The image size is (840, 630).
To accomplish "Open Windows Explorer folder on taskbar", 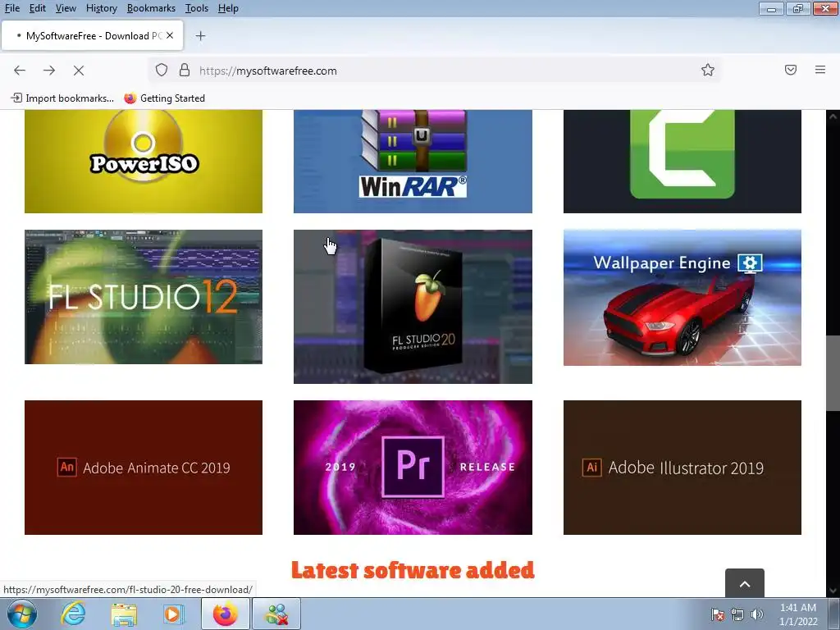I will pyautogui.click(x=124, y=614).
